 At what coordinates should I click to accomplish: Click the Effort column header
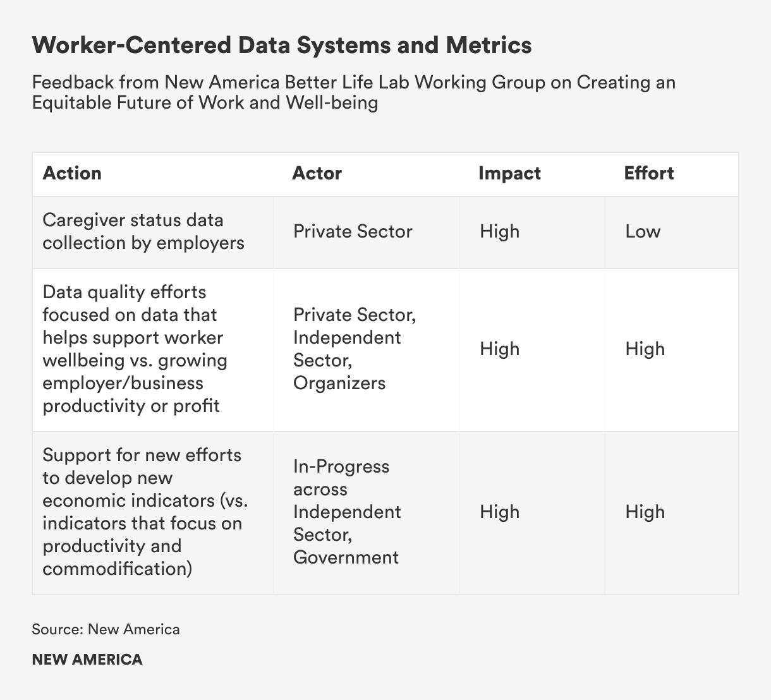648,173
